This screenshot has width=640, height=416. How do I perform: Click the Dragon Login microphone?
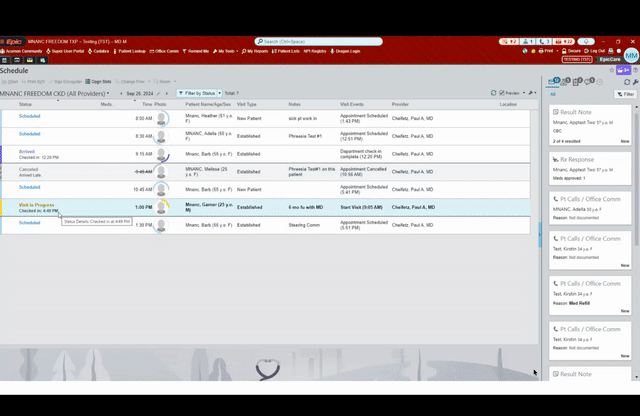tap(345, 51)
